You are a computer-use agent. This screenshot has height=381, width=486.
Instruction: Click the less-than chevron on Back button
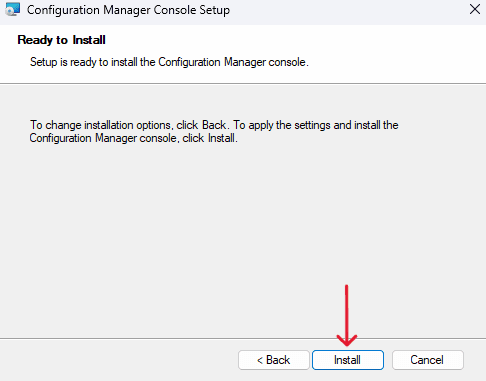[x=260, y=360]
